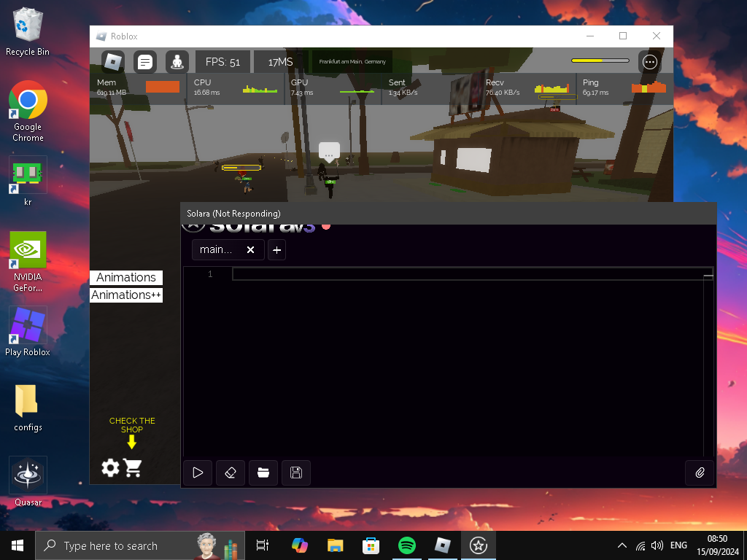Click the chat bubble above the character
The width and height of the screenshot is (747, 560).
(329, 152)
